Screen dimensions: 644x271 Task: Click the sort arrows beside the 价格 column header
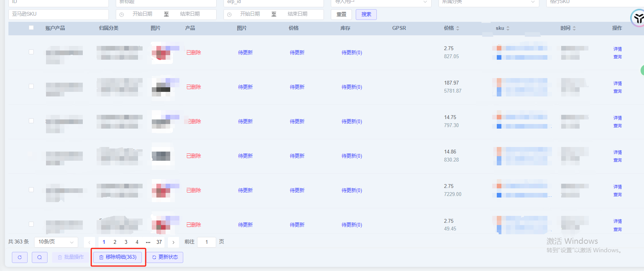[457, 28]
